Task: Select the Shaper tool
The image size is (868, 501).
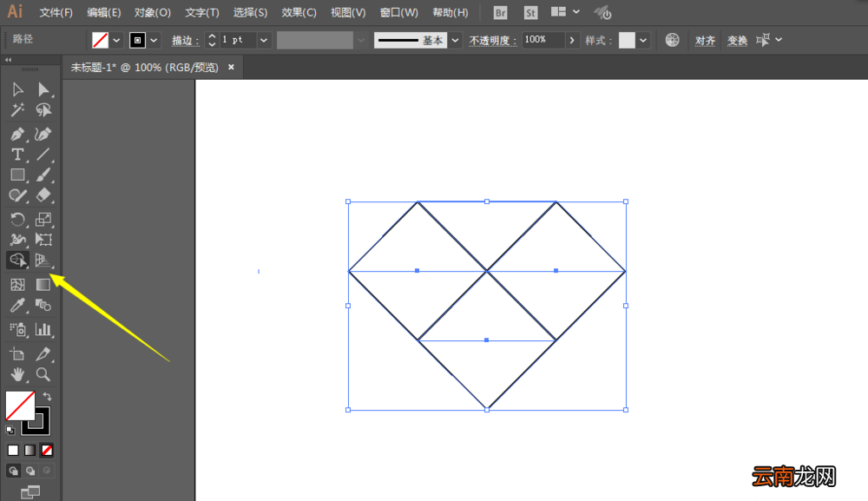Action: (17, 195)
